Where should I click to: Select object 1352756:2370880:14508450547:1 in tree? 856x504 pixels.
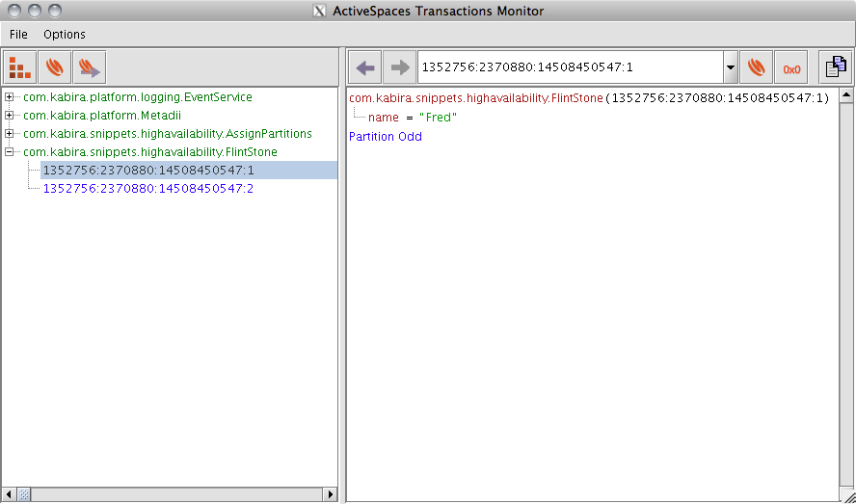[x=147, y=171]
